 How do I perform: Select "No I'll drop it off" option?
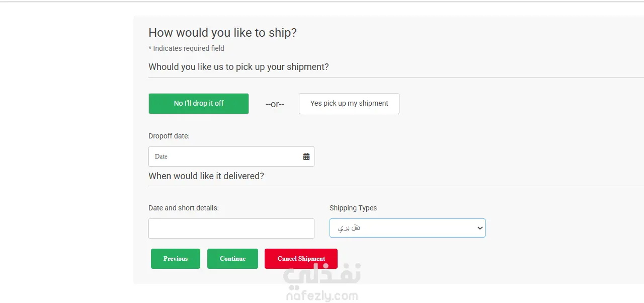tap(199, 103)
